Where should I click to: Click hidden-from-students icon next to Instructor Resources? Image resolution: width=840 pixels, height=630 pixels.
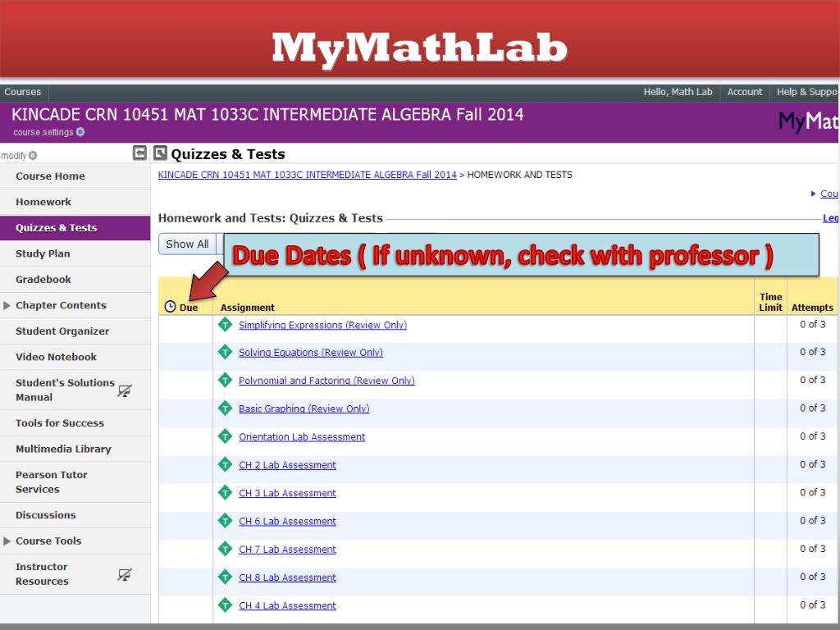pyautogui.click(x=125, y=574)
